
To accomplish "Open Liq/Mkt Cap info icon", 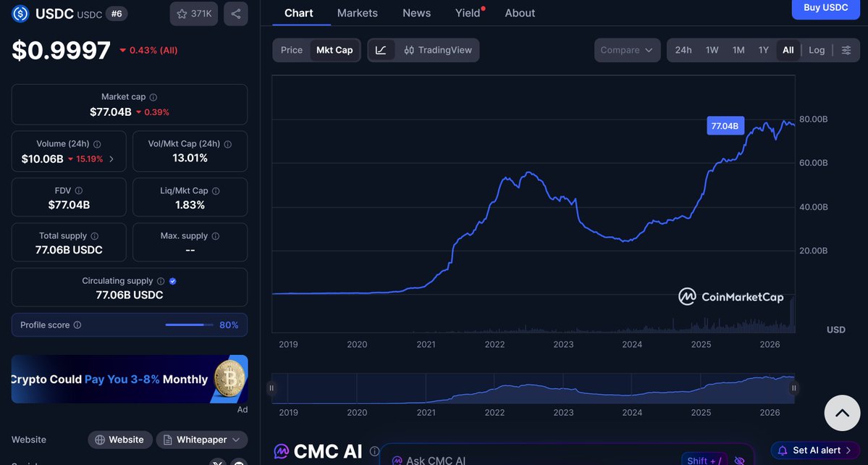I will [x=216, y=190].
